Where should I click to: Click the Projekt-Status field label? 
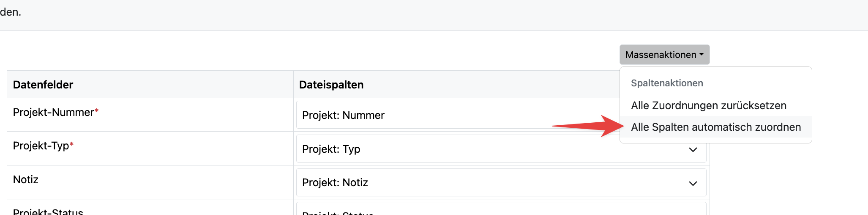point(48,212)
